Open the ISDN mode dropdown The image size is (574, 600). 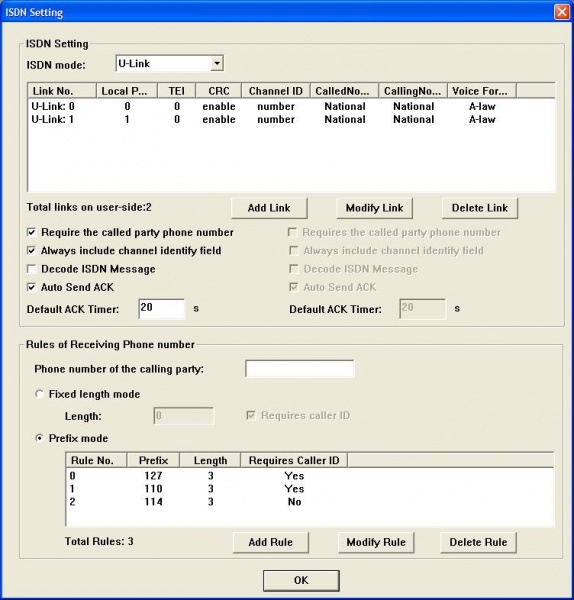coord(217,64)
